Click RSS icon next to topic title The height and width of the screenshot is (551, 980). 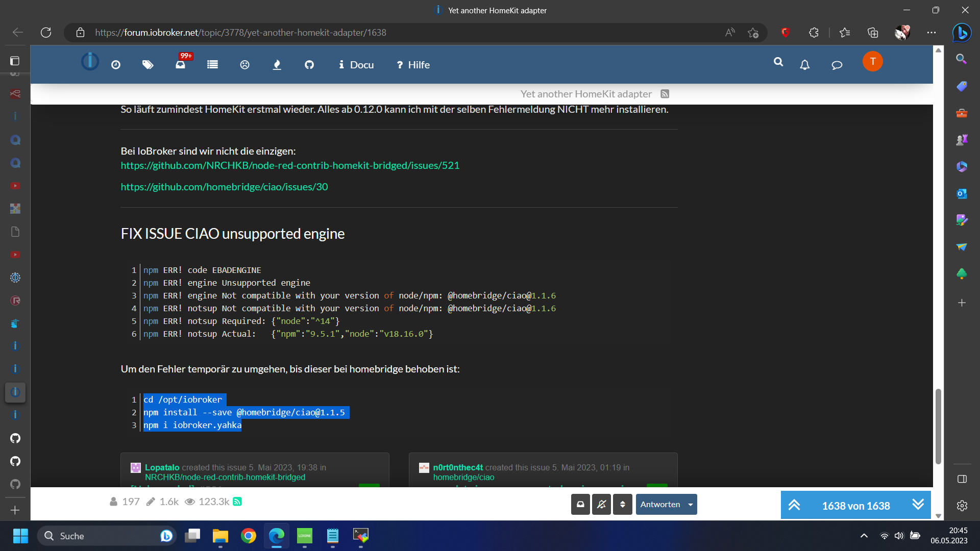pyautogui.click(x=665, y=94)
